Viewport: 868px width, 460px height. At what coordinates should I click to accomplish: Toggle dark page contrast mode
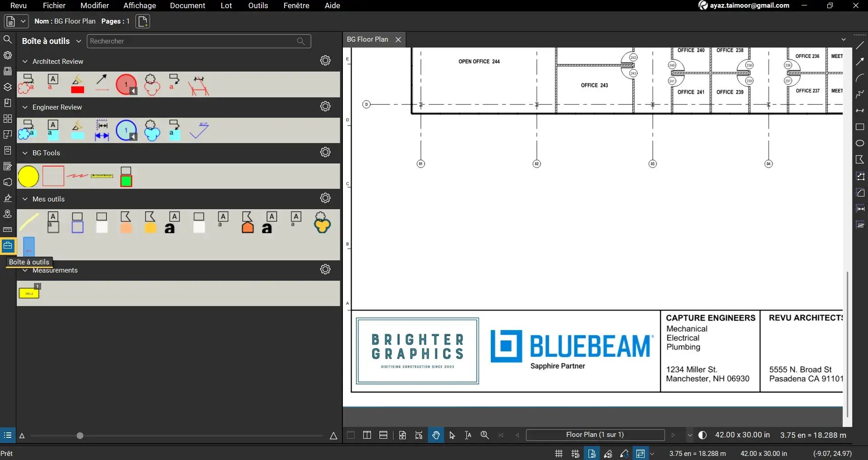click(x=702, y=435)
